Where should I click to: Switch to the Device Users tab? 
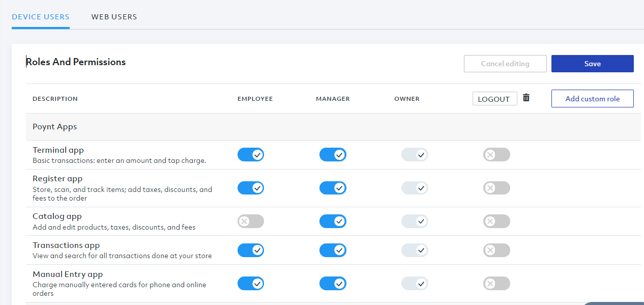coord(41,17)
